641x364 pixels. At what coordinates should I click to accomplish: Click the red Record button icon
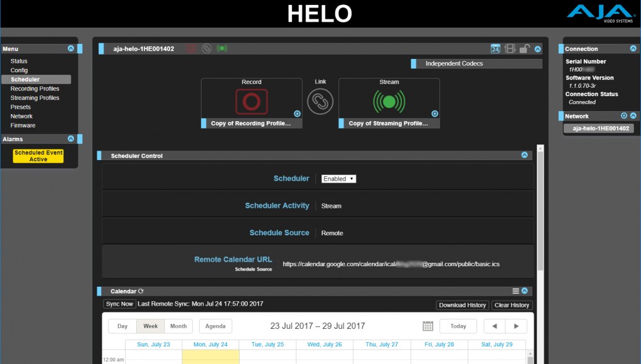251,102
